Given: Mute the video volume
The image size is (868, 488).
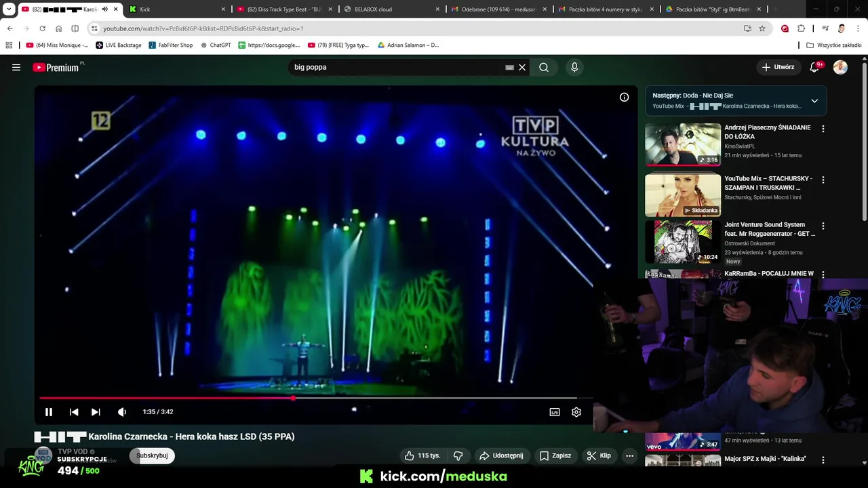Looking at the screenshot, I should coord(122,412).
